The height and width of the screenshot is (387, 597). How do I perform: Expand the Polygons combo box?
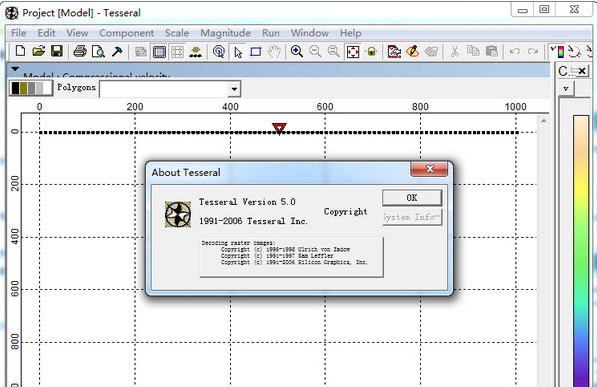(234, 89)
